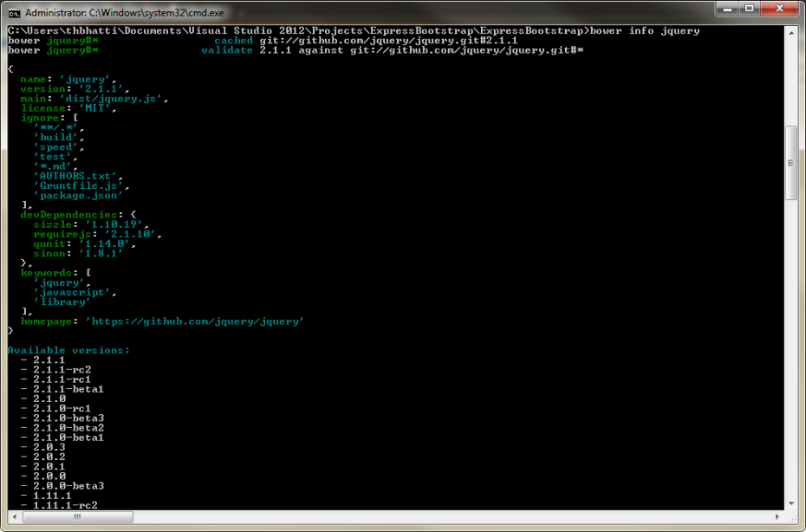Screen dimensions: 806x532
Task: Click the horizontal scrollbar thumb
Action: 76,517
